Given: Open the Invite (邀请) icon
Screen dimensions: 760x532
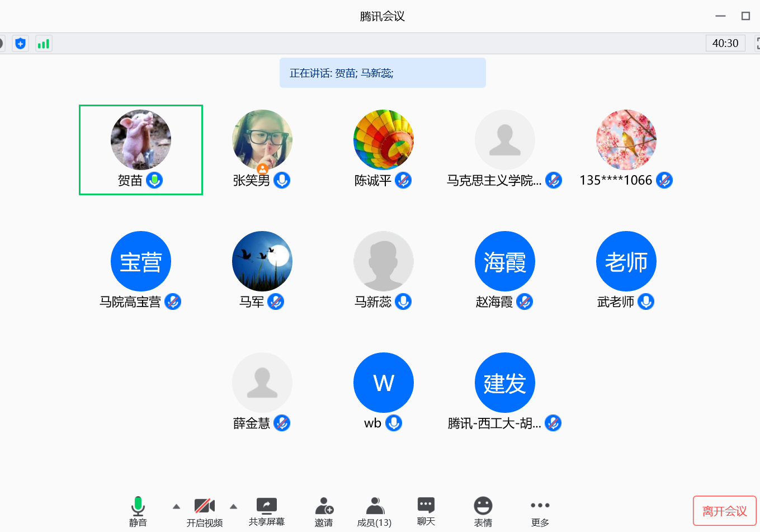Looking at the screenshot, I should (324, 511).
